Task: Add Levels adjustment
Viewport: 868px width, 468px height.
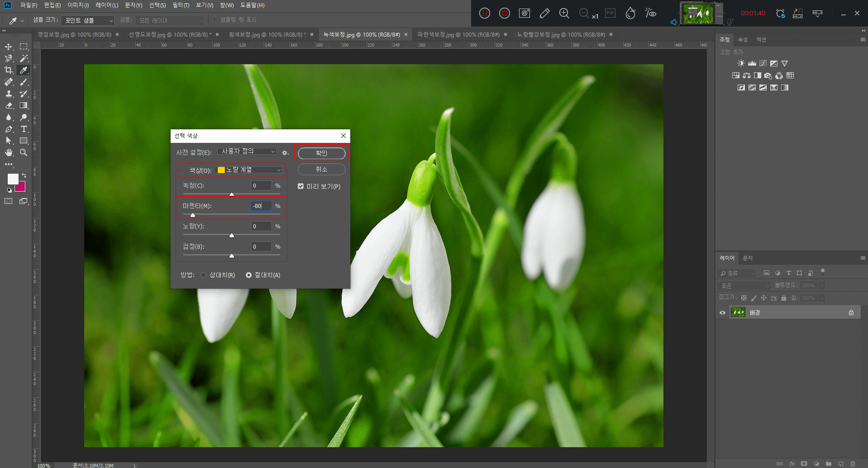Action: pos(752,63)
